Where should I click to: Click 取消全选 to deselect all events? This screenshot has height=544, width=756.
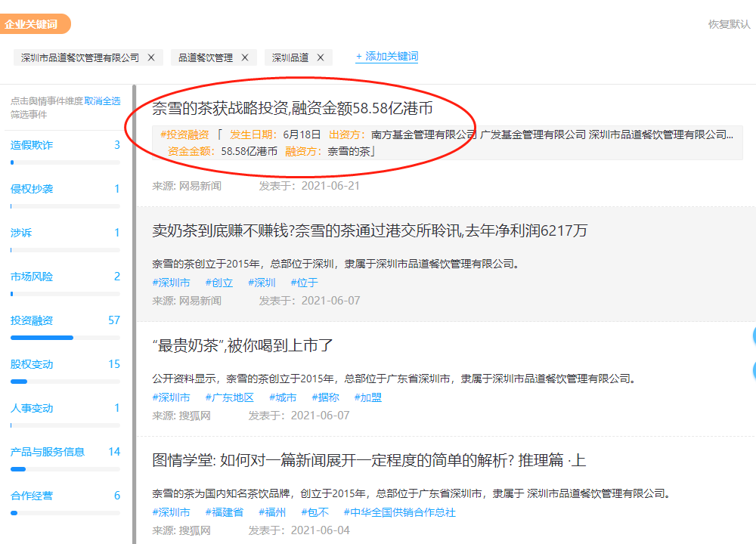coord(102,100)
